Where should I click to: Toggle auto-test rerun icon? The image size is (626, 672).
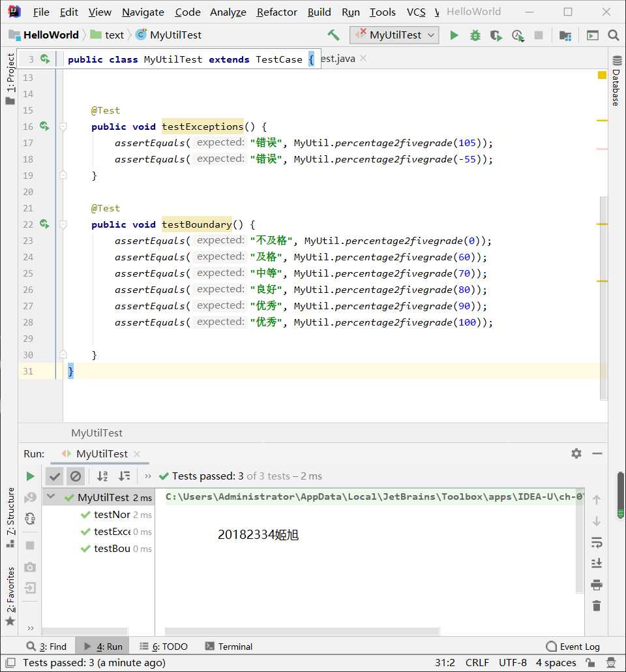click(30, 519)
